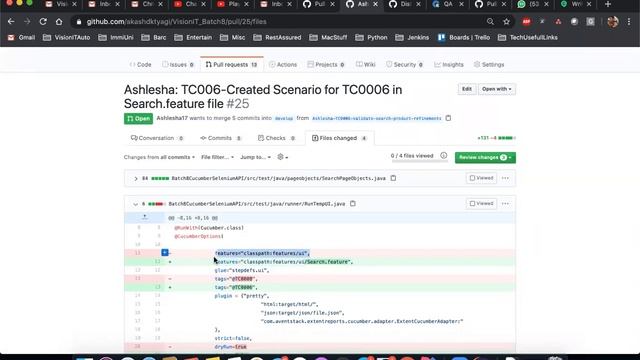
Task: Click the files viewed info icon
Action: point(444,156)
